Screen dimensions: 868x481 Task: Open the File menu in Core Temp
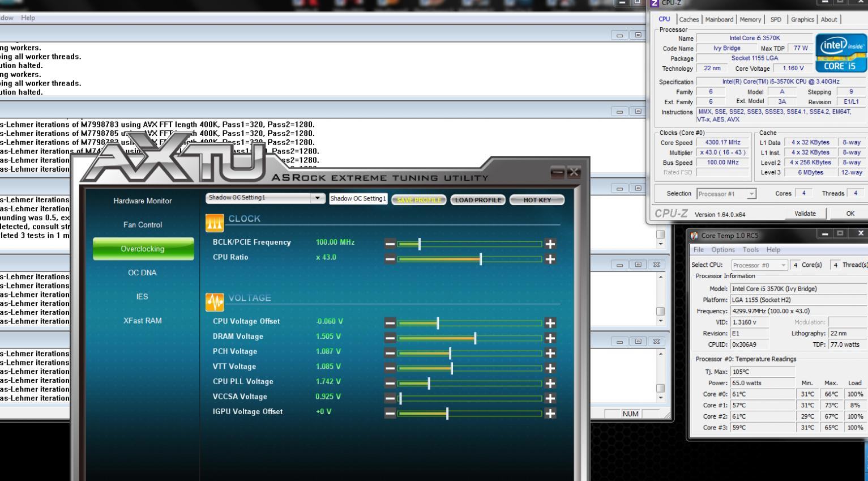pyautogui.click(x=699, y=250)
